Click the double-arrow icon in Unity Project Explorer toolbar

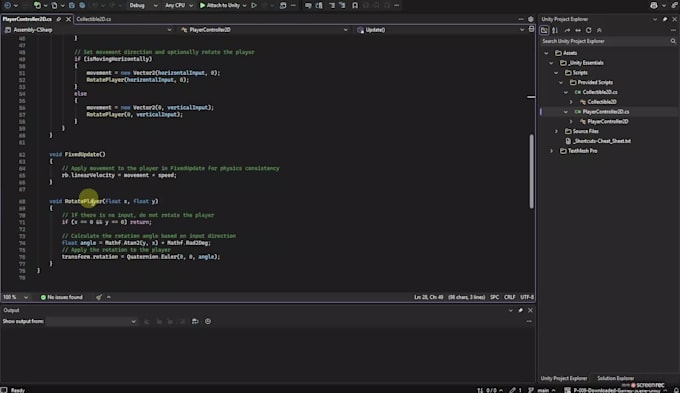pyautogui.click(x=578, y=30)
